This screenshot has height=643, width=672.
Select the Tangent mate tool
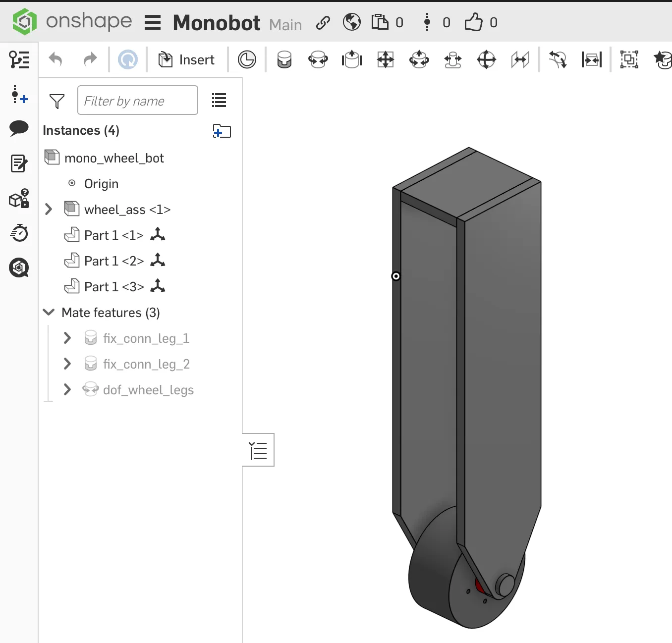558,60
